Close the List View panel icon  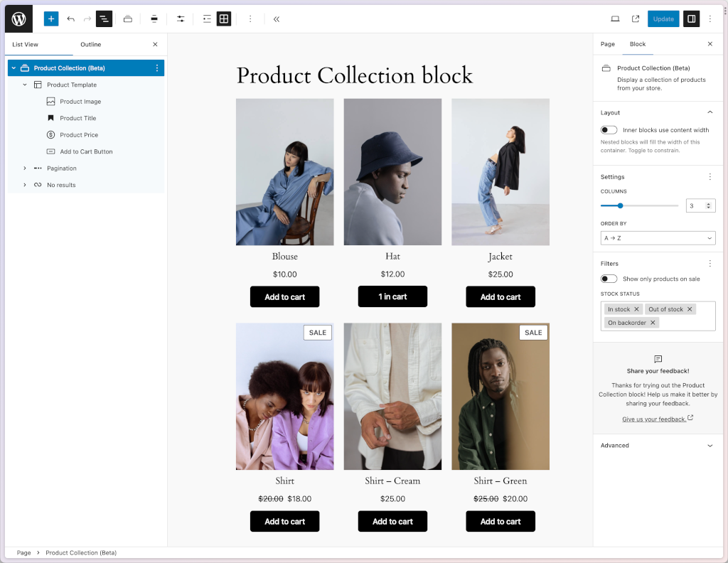pos(154,44)
